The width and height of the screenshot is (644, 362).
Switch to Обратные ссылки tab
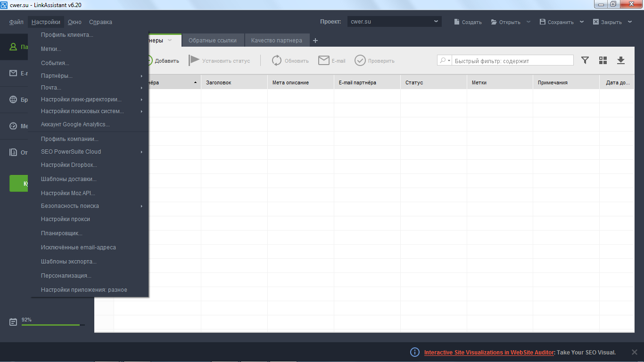coord(213,41)
